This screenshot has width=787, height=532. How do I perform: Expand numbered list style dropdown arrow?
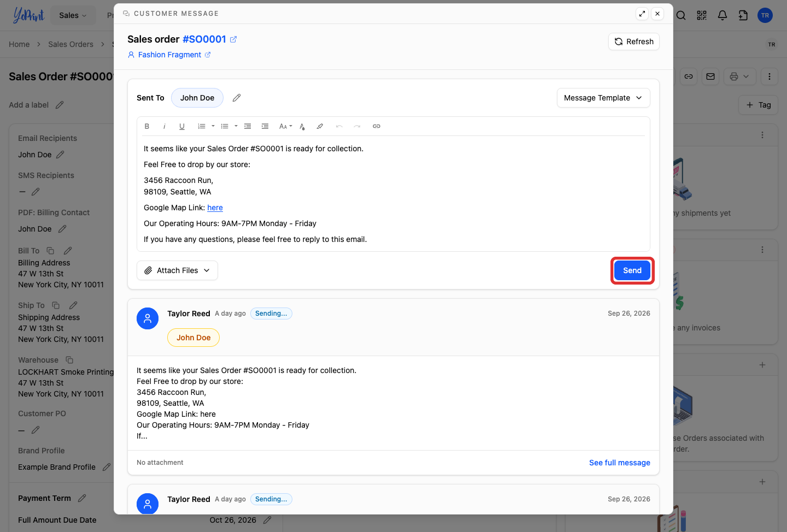(x=213, y=126)
